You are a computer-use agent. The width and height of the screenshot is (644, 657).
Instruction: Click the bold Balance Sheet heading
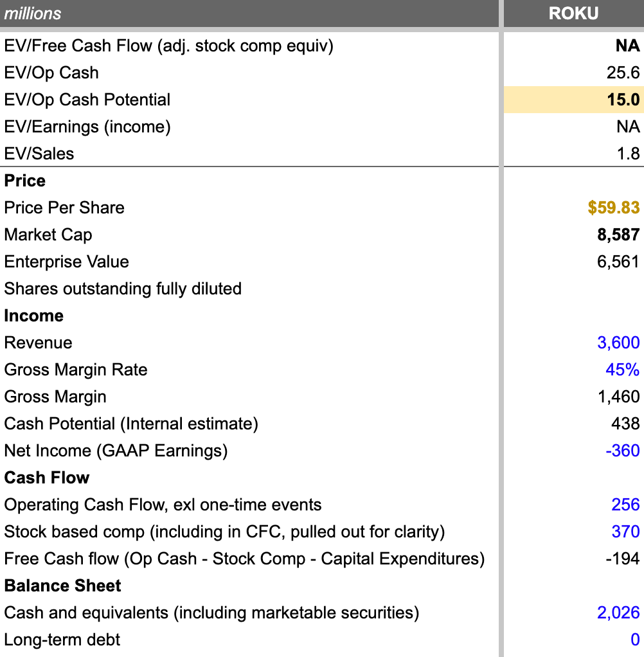tap(62, 586)
